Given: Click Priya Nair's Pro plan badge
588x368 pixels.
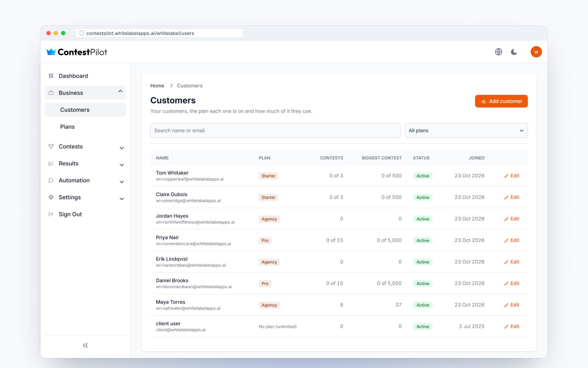Looking at the screenshot, I should [265, 240].
